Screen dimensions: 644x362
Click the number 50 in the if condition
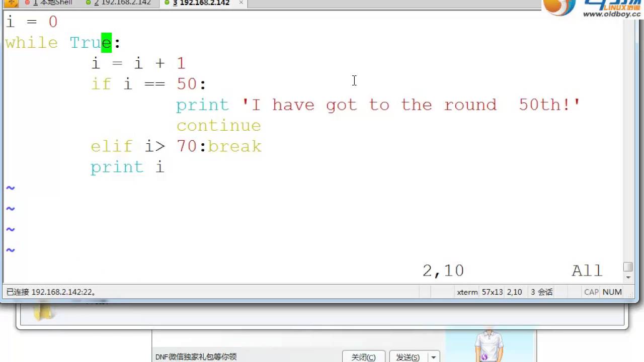pyautogui.click(x=187, y=84)
